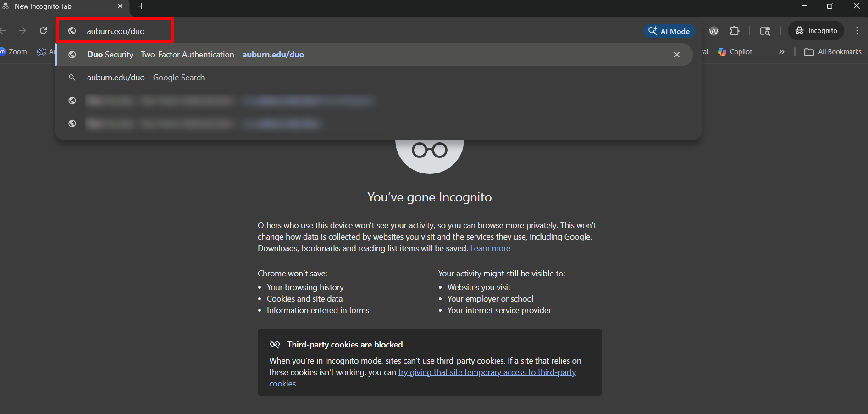Viewport: 868px width, 414px height.
Task: Click the Cookies and site data list item
Action: coord(305,299)
